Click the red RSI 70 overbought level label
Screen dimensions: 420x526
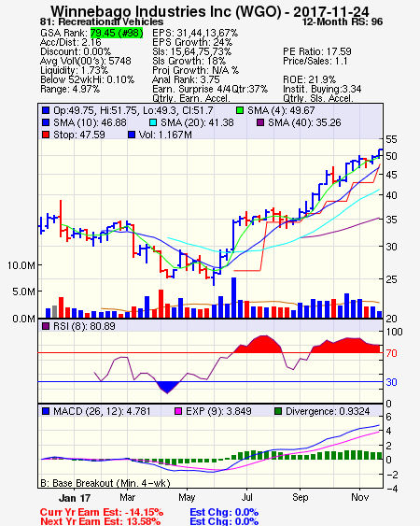point(391,353)
